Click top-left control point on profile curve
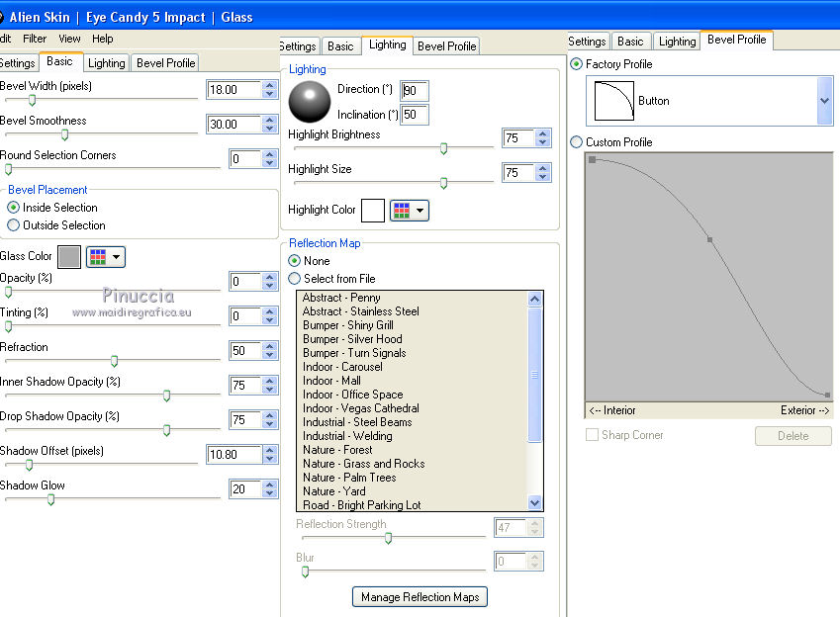 pos(592,159)
